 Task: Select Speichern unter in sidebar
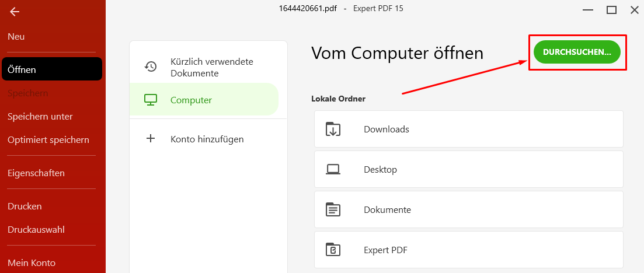(40, 117)
